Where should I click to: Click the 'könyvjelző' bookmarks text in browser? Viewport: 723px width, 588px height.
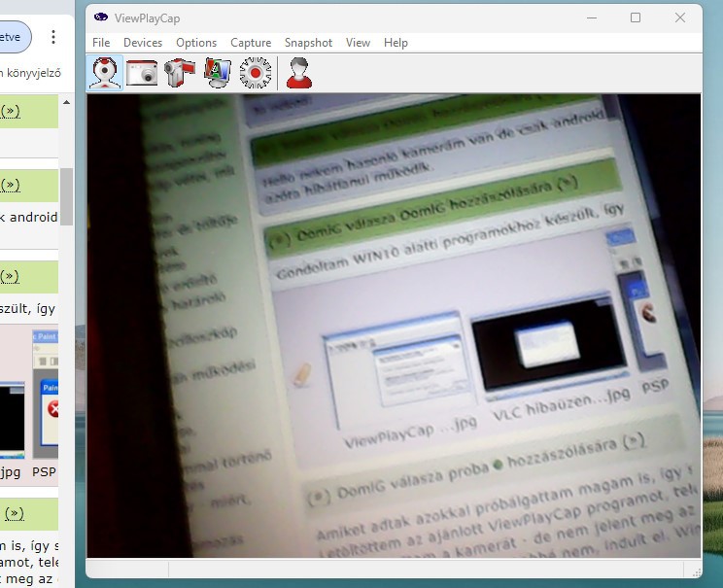[x=33, y=72]
